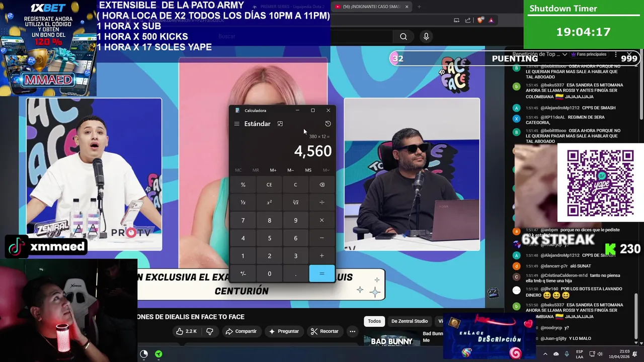Screen dimensions: 644x362
Task: Click the plus key in Calculator
Action: pos(322,256)
